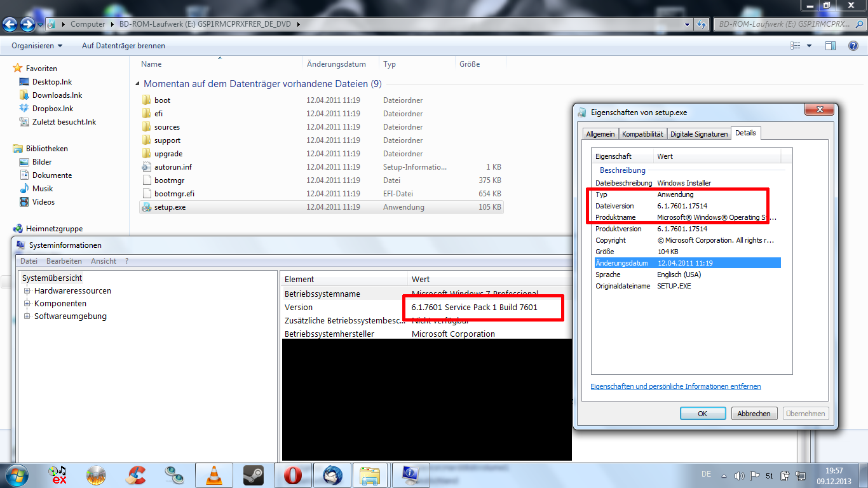Screen dimensions: 868x488
Task: Open the Bearbeiten menu in Systeminformationen
Action: [x=64, y=261]
